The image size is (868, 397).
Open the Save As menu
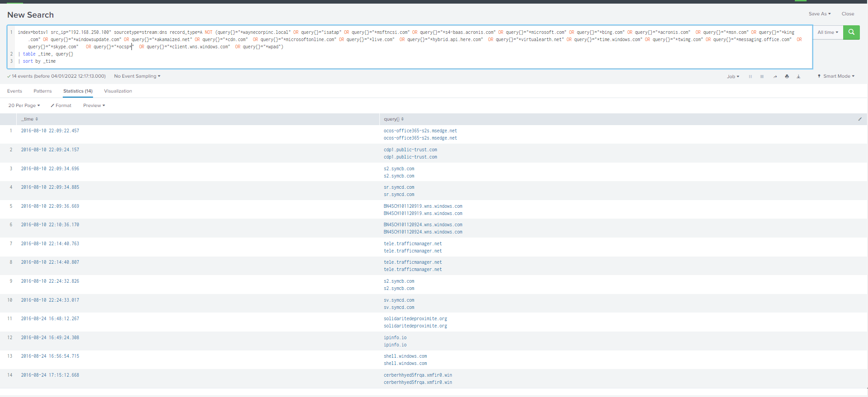819,14
